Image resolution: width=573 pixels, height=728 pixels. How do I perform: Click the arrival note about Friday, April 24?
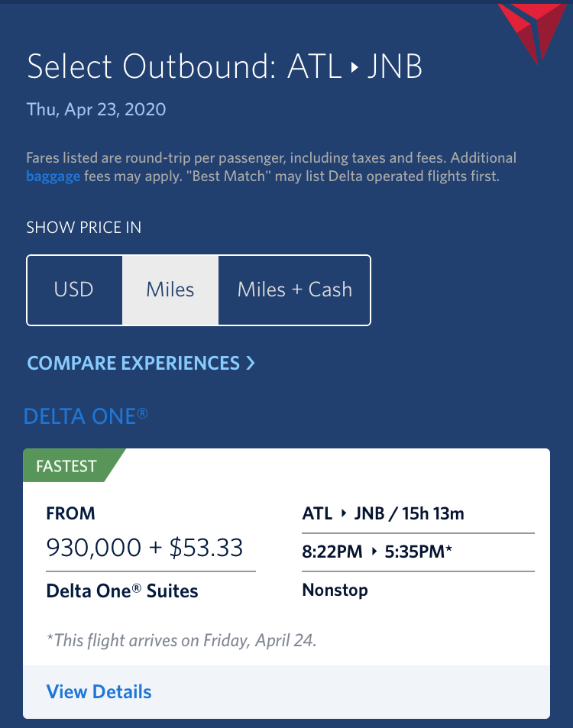pyautogui.click(x=182, y=641)
